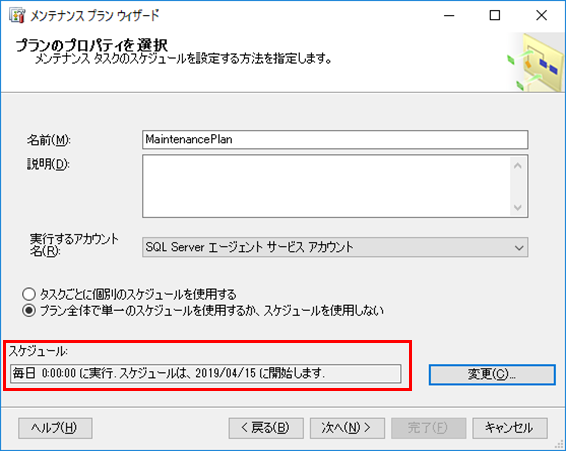The width and height of the screenshot is (566, 451).
Task: Minimize the wizard window
Action: click(449, 16)
